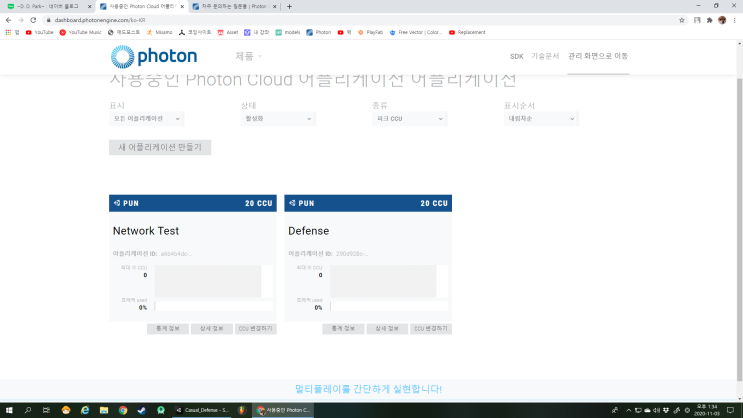Click 20 CCU label on Network Test card
This screenshot has width=743, height=418.
click(259, 203)
